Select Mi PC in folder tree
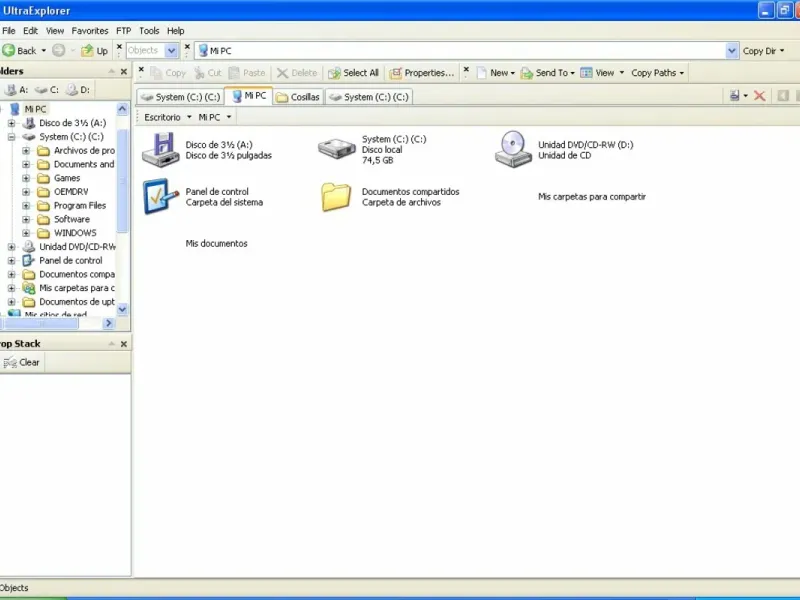Screen dimensions: 800x600 click(35, 109)
